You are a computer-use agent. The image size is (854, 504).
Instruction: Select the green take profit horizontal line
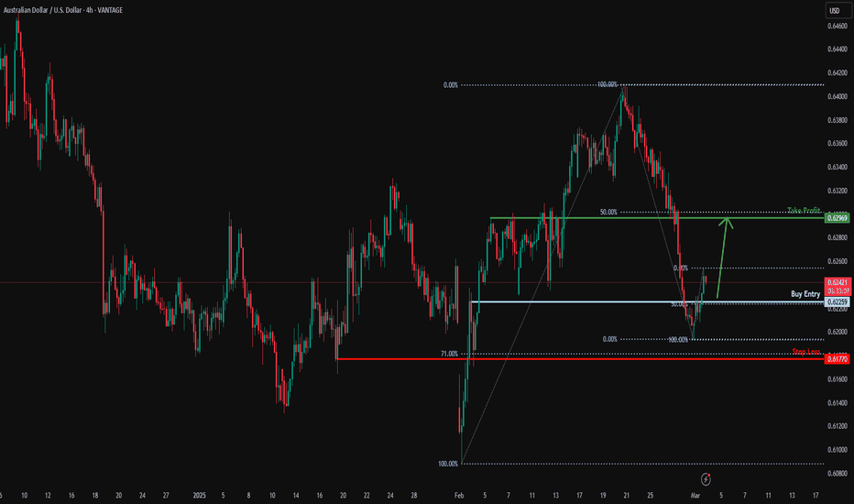click(657, 218)
